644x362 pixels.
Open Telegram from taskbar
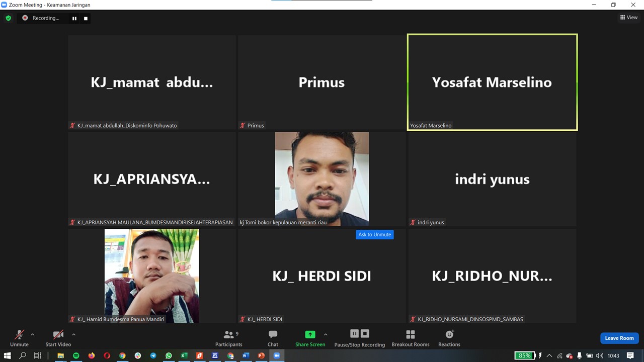(x=153, y=355)
